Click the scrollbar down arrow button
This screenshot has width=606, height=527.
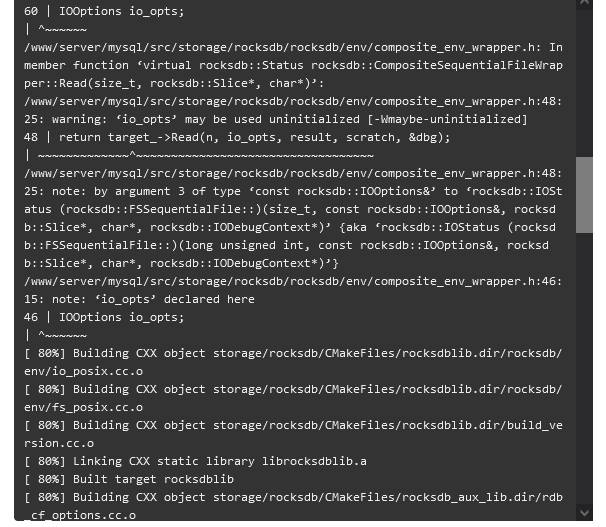coord(584,513)
